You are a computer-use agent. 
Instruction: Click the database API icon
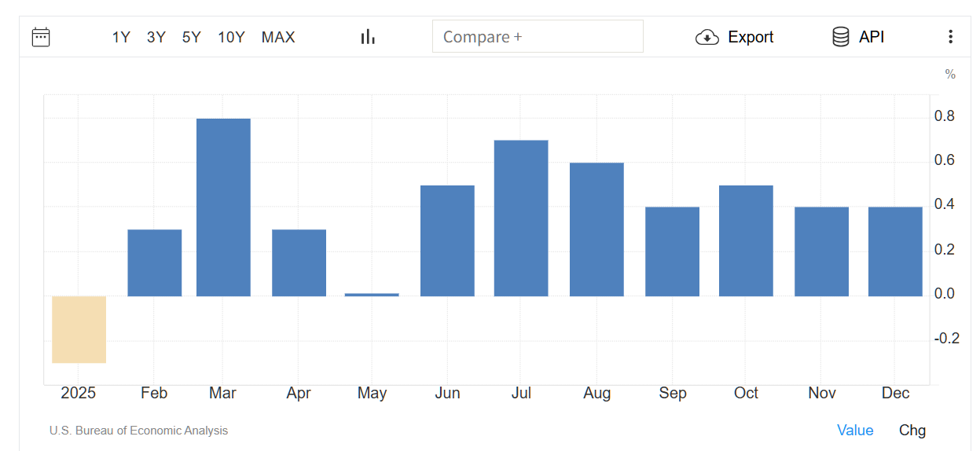coord(841,37)
